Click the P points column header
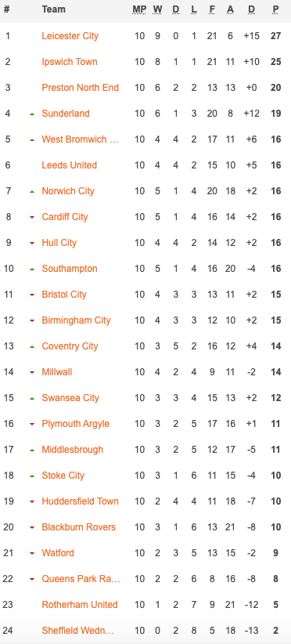The width and height of the screenshot is (291, 644). click(x=276, y=9)
